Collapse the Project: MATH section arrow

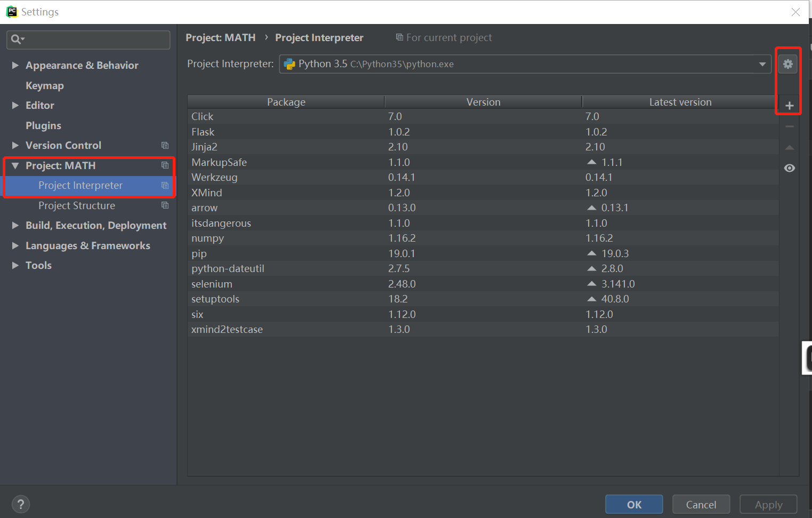[x=15, y=165]
